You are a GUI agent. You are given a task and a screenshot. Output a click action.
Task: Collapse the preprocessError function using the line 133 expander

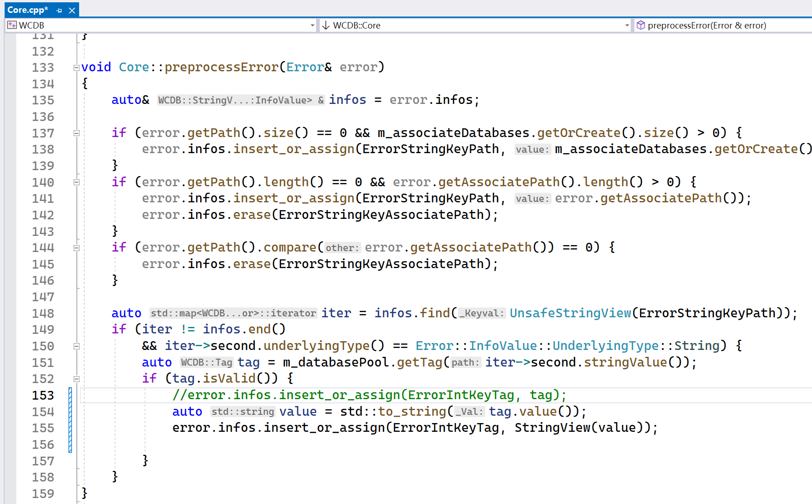pyautogui.click(x=76, y=67)
